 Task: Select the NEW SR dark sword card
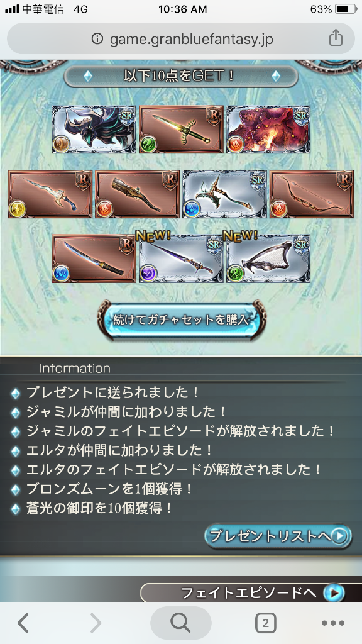[x=181, y=258]
